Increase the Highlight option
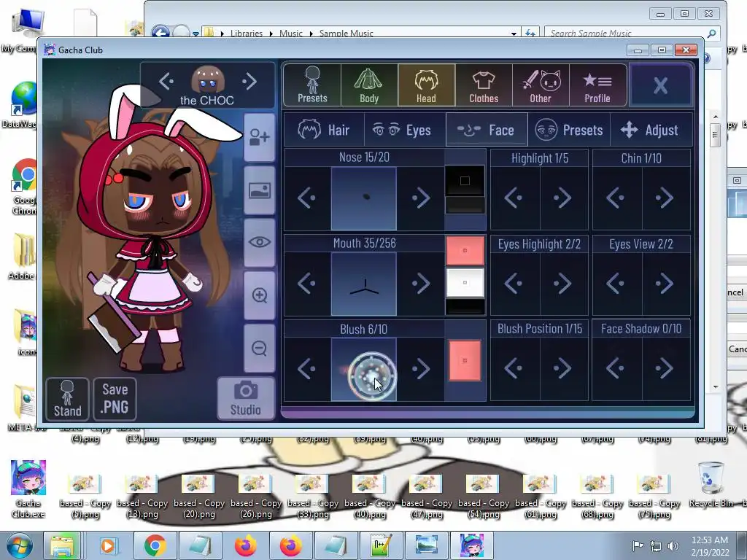Screen dimensions: 747x560 [563, 198]
